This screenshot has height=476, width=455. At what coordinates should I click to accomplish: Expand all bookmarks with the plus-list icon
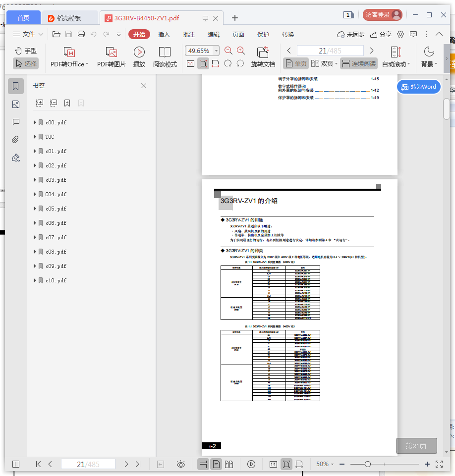[40, 103]
